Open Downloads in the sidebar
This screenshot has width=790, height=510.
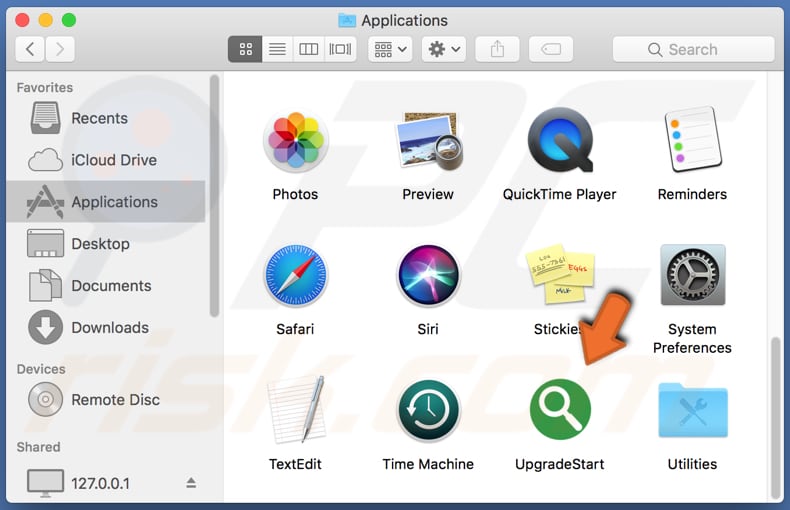click(x=106, y=328)
